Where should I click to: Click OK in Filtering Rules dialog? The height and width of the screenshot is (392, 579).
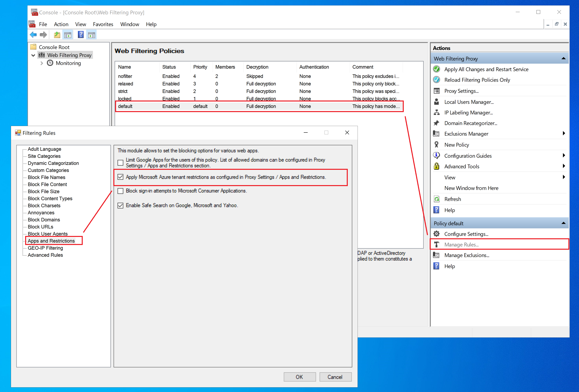point(299,377)
